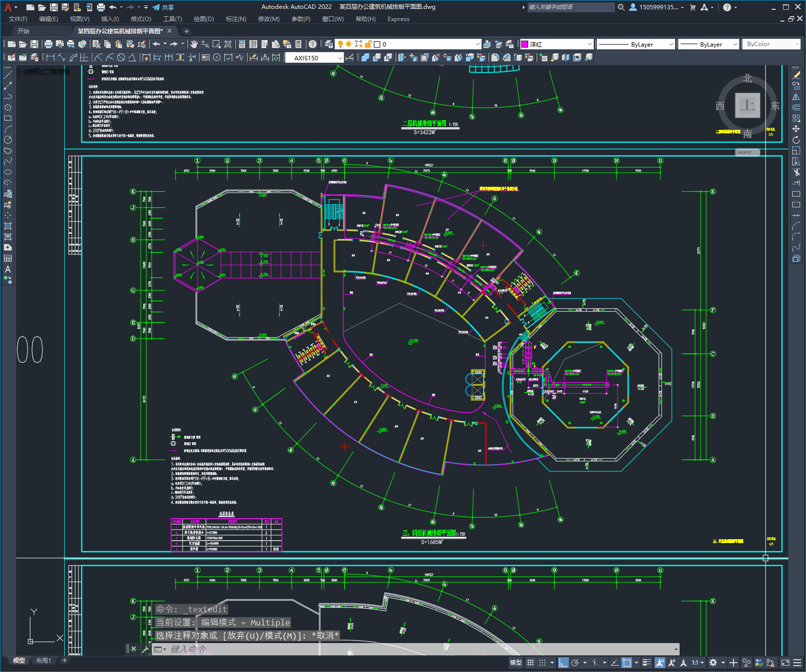Select the Linear dimension tool
This screenshot has height=672, width=806.
coord(50,57)
